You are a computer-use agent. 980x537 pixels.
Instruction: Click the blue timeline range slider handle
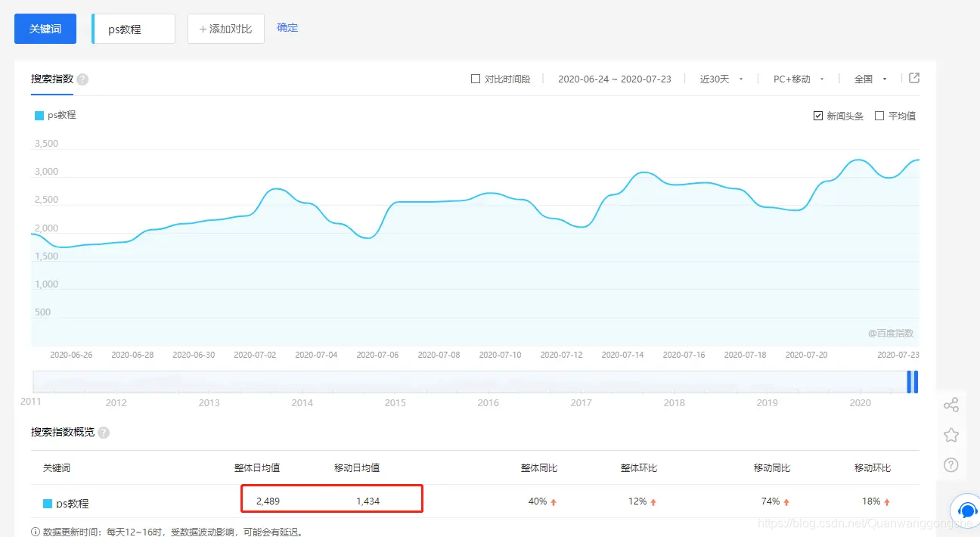tap(913, 382)
